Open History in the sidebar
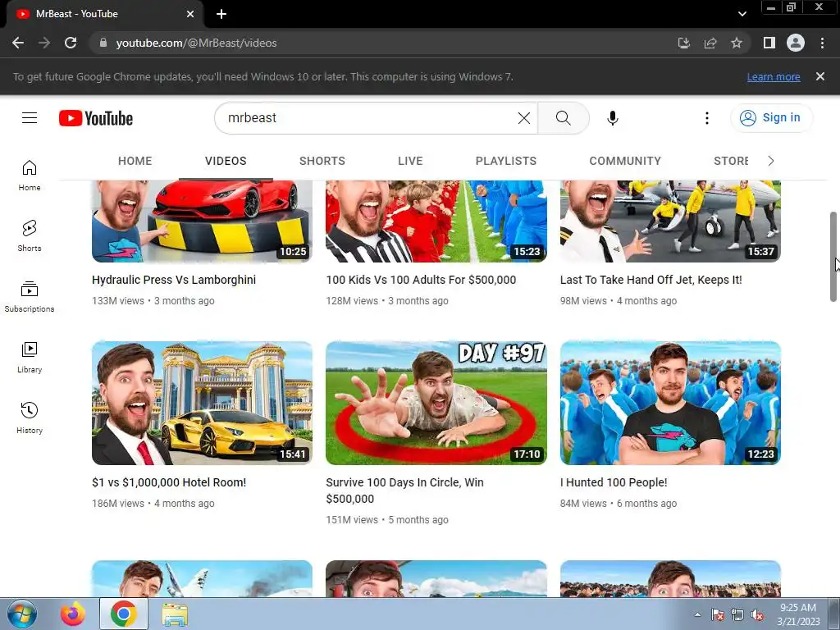Image resolution: width=840 pixels, height=630 pixels. coord(30,418)
